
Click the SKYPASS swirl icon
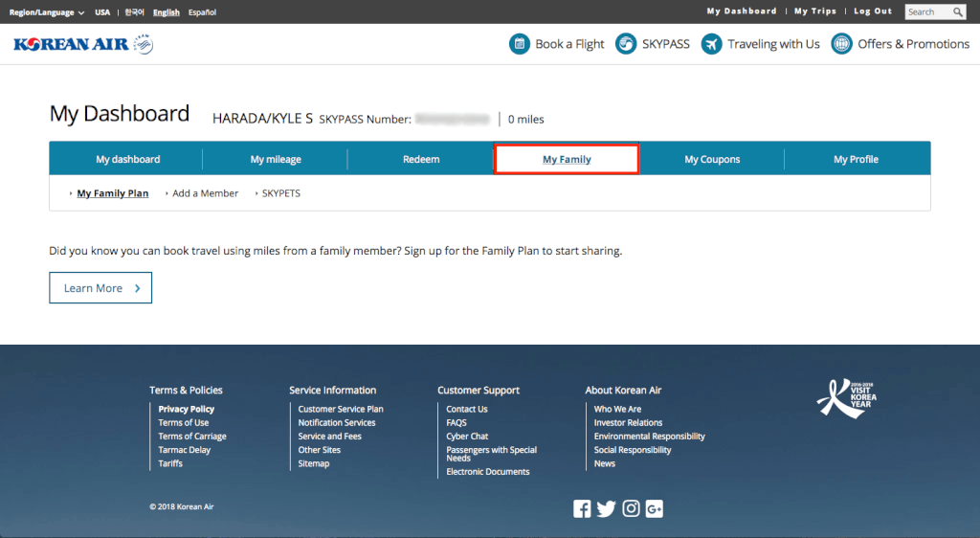pyautogui.click(x=626, y=44)
